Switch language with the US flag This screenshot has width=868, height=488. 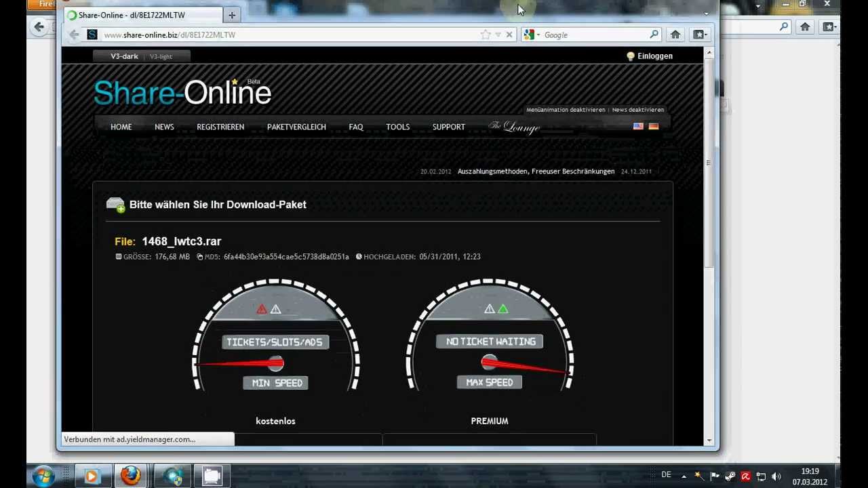638,126
